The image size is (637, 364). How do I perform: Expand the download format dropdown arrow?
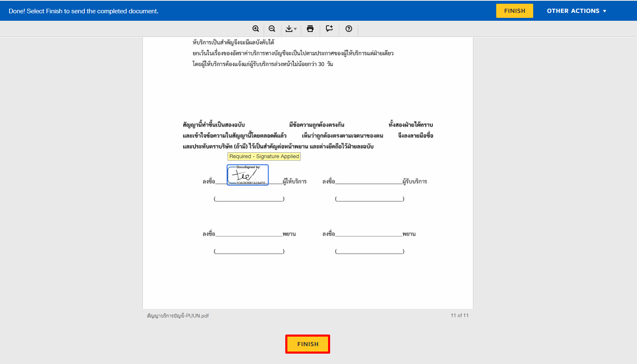pyautogui.click(x=295, y=29)
